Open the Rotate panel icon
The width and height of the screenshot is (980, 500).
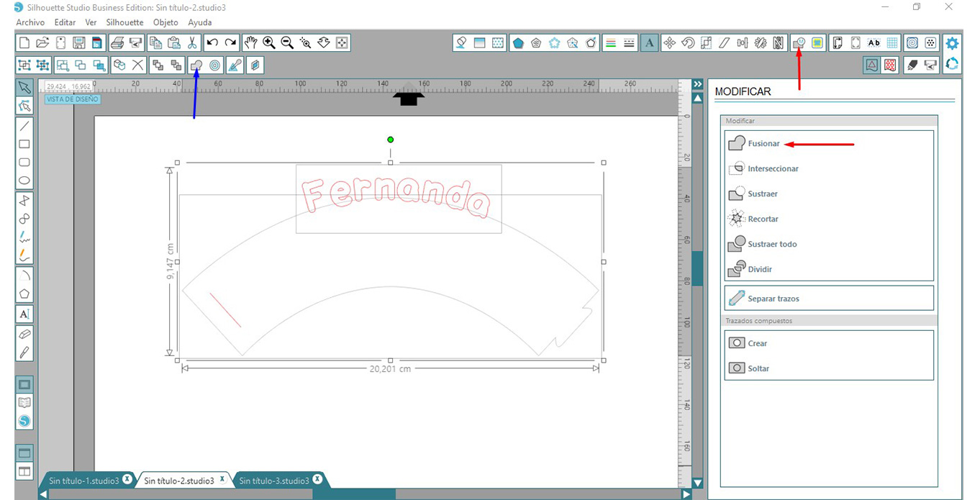(x=688, y=42)
